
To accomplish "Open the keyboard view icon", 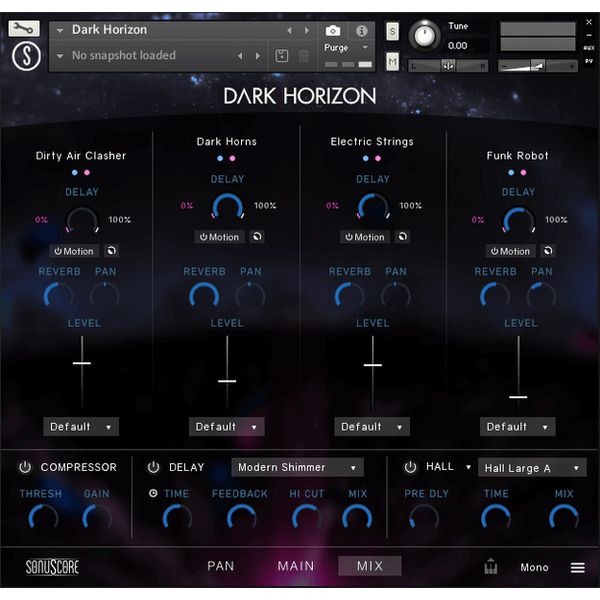I will tap(491, 566).
